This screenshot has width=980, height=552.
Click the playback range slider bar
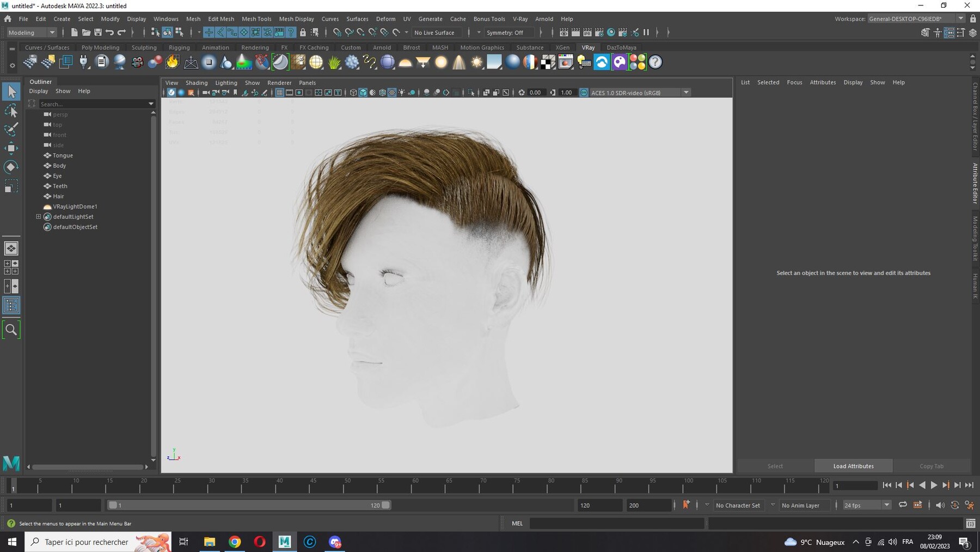click(x=248, y=505)
